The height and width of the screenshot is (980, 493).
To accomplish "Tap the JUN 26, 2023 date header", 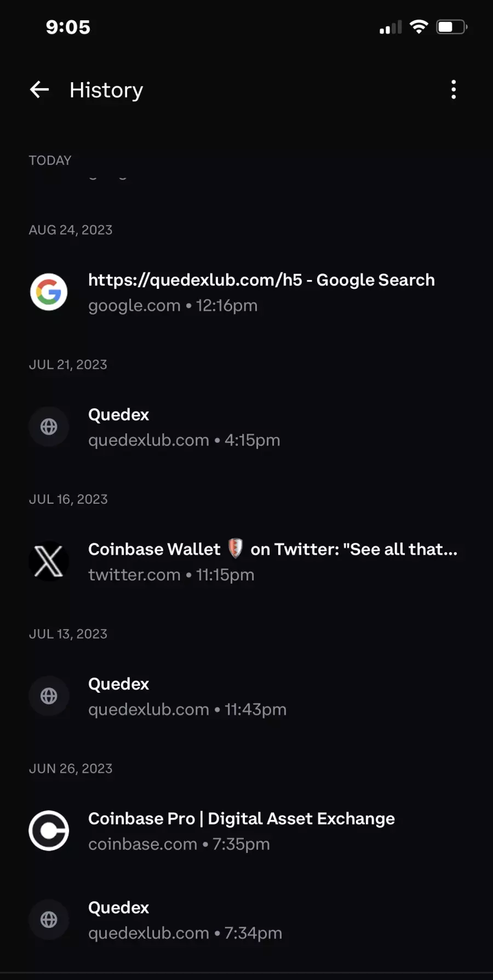I will point(71,768).
